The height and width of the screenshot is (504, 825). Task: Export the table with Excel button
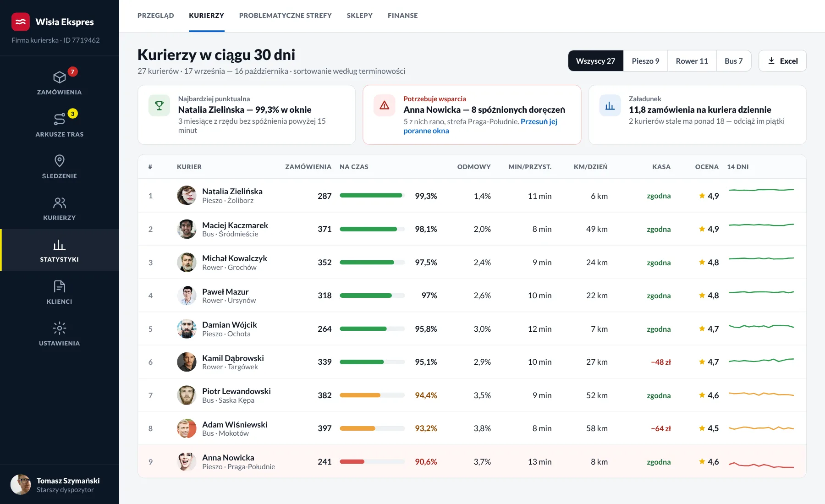pyautogui.click(x=782, y=61)
